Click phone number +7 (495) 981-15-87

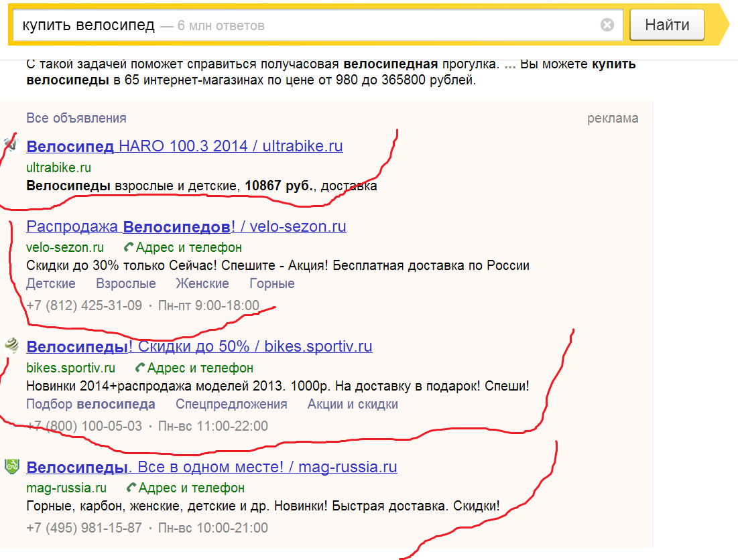(x=84, y=528)
